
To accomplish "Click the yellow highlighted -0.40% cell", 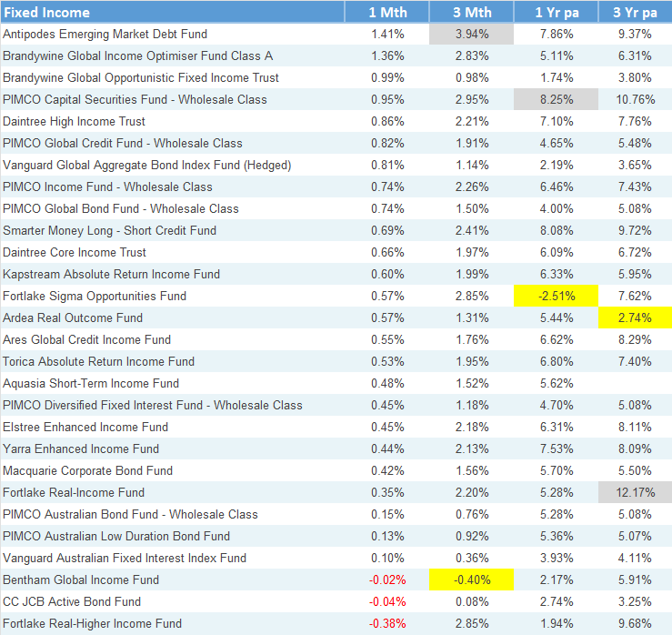I will point(471,580).
